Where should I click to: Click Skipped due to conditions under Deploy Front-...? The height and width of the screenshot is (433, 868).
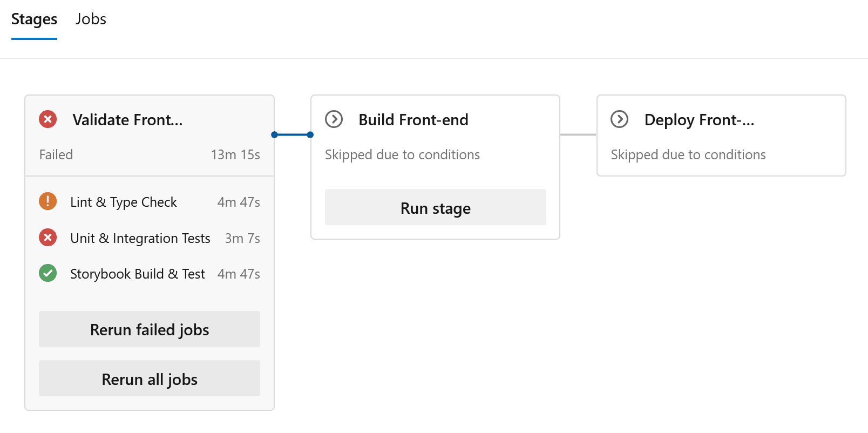(688, 155)
